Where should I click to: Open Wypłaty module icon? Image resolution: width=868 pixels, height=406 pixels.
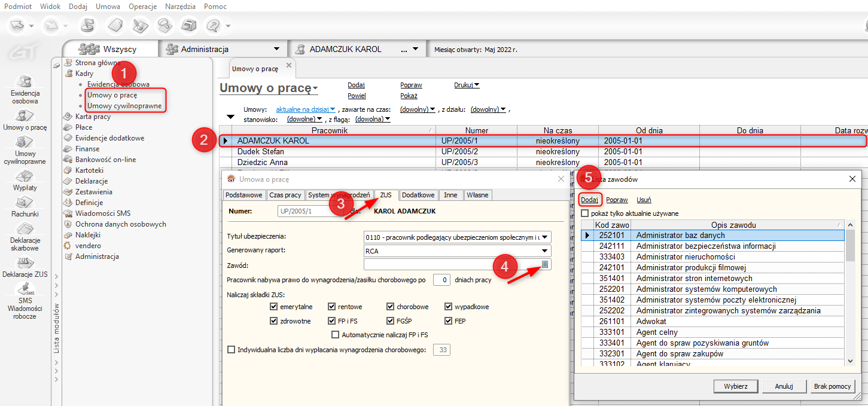coord(25,176)
